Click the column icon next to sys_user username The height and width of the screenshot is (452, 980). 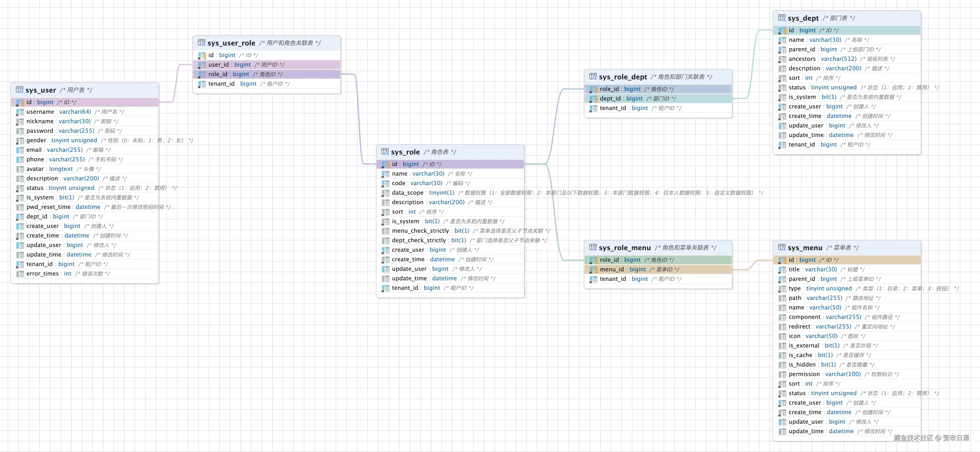tap(20, 112)
